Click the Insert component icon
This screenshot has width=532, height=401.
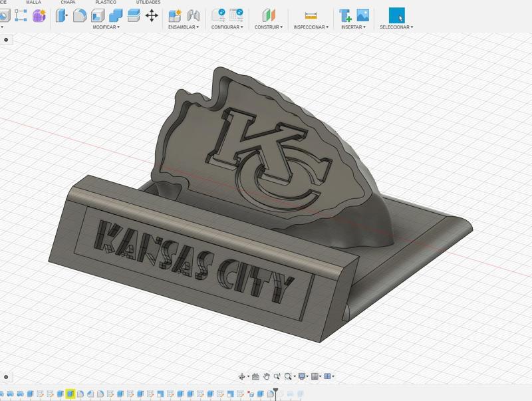(x=345, y=15)
